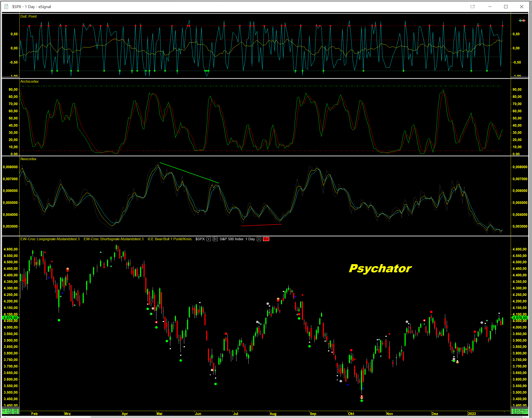532x418 pixels.
Task: Click the Archicortex study label
Action: [29, 82]
